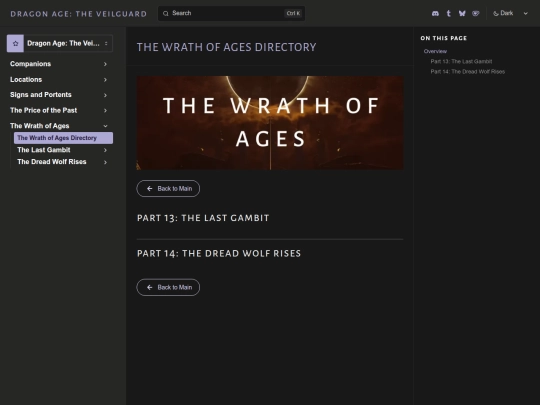Screen dimensions: 540x405
Task: Open the Dragon Age: The Vei... site selector
Action: point(60,43)
